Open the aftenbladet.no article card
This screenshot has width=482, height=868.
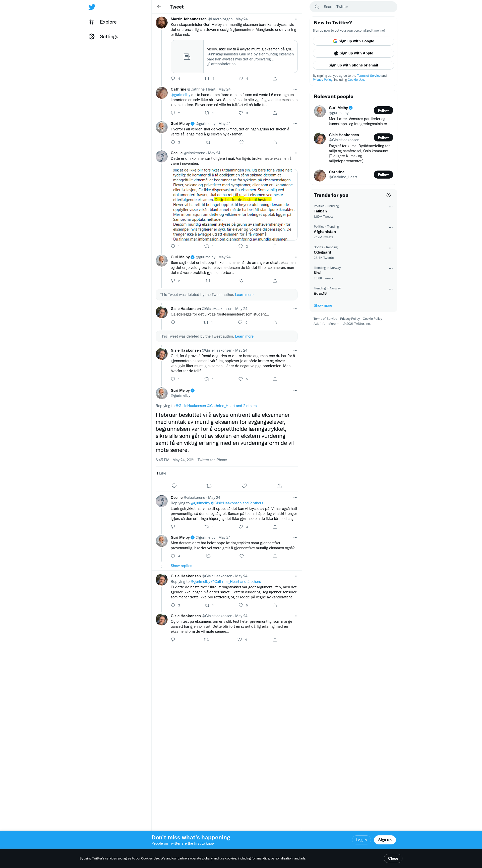click(234, 57)
